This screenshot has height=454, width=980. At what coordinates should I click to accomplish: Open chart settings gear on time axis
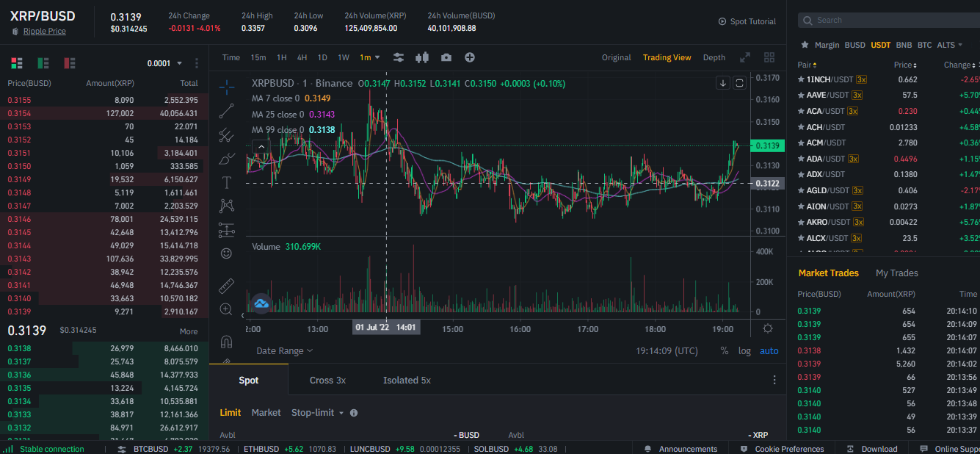(x=768, y=328)
